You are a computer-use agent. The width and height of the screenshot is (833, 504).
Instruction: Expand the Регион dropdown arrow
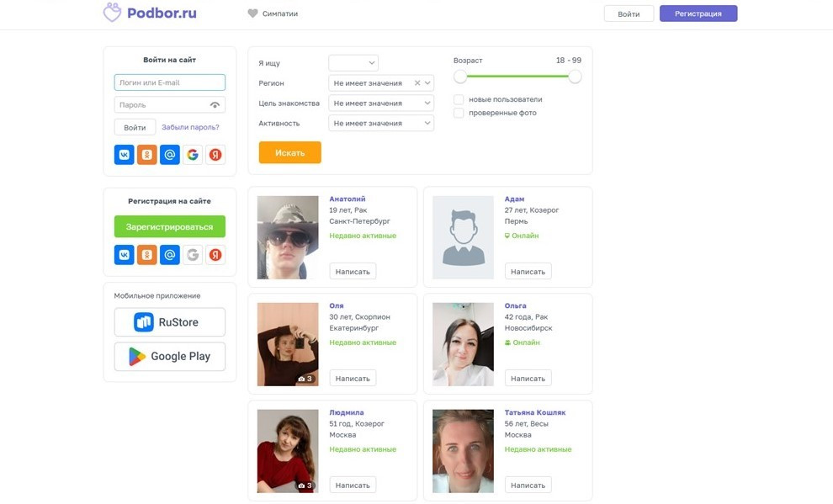click(427, 82)
